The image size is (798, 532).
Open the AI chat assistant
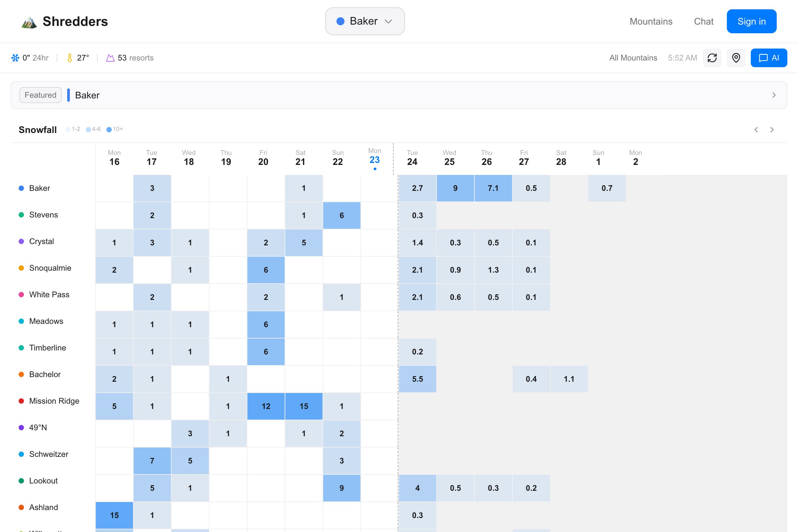[769, 58]
